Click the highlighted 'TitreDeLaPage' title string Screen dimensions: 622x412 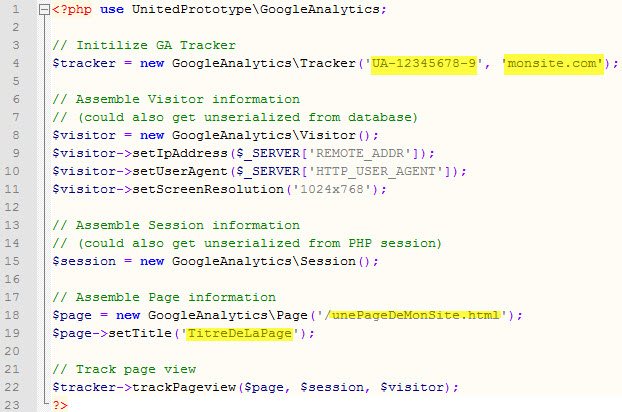coord(239,333)
